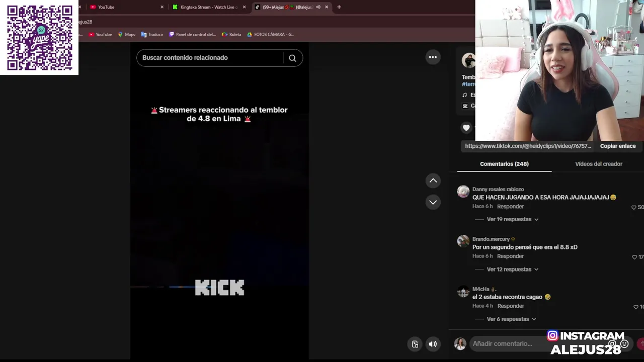The width and height of the screenshot is (644, 362).
Task: Switch to the Comentarios (248) tab
Action: click(504, 164)
